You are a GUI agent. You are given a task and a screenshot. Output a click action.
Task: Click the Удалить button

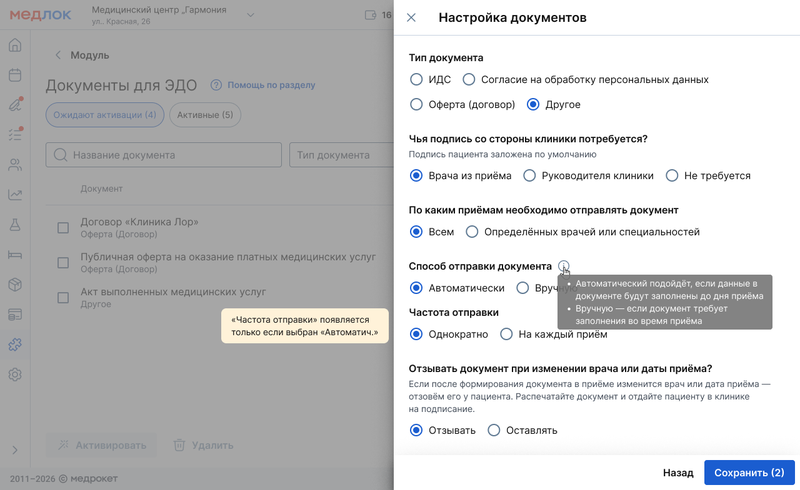(204, 445)
